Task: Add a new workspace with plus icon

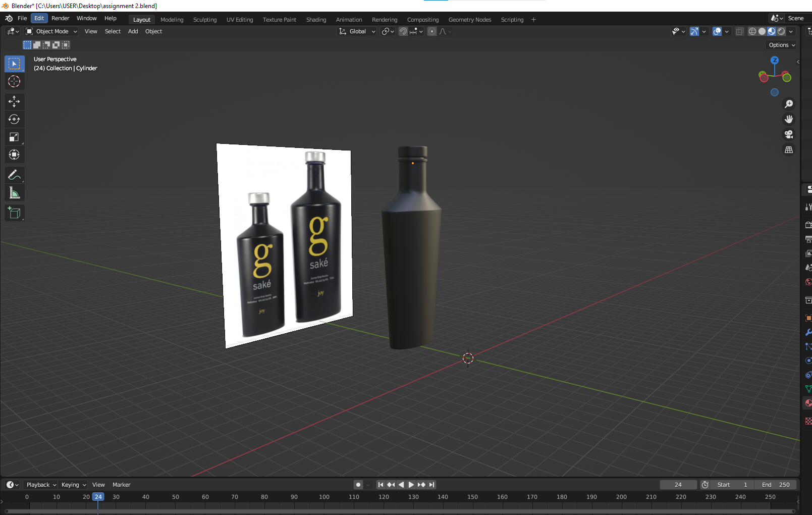Action: tap(533, 20)
